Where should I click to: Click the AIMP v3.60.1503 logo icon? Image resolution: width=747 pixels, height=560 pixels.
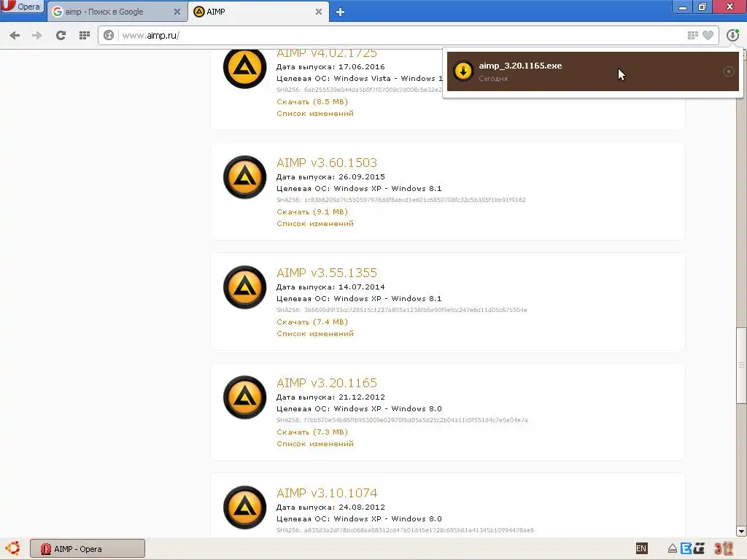coord(245,177)
